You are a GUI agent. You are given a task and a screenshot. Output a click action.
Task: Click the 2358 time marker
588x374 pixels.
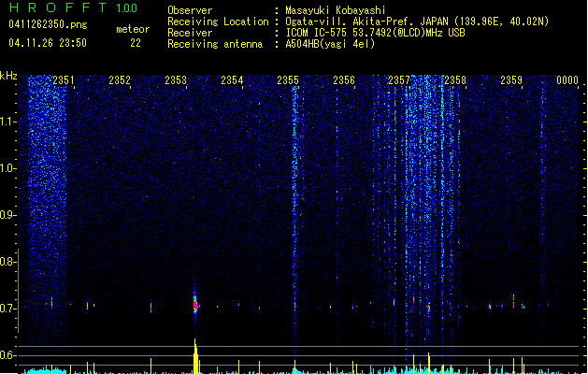pyautogui.click(x=455, y=79)
